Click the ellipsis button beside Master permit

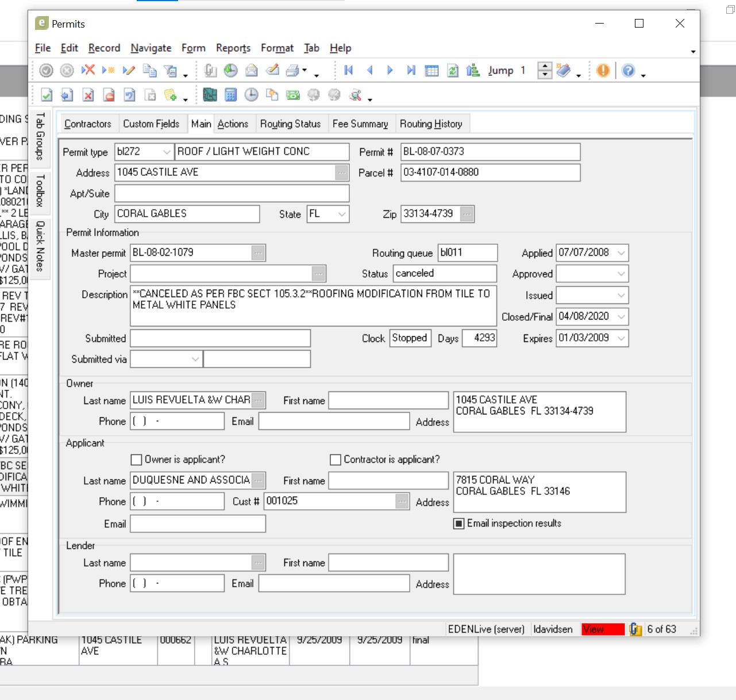click(x=259, y=253)
